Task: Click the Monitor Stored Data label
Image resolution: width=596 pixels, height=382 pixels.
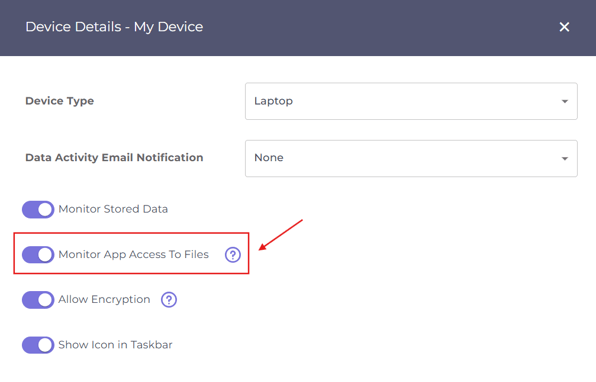Action: point(113,209)
